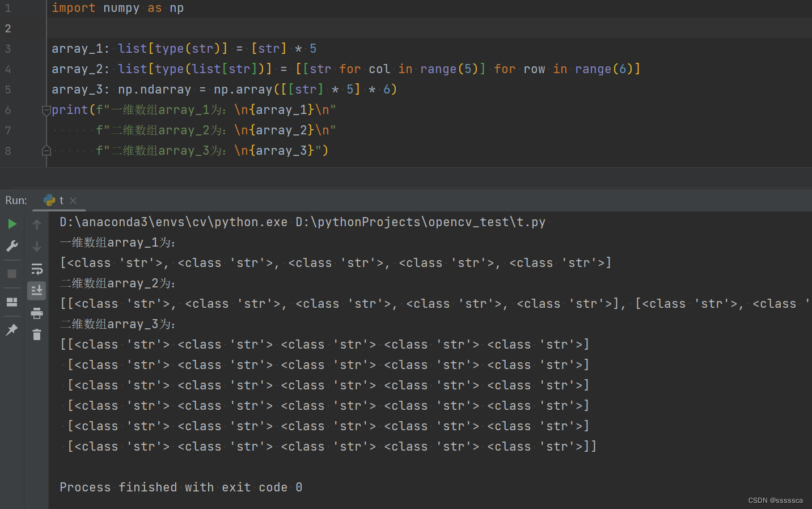Click the fold end marker at line 8
812x509 pixels.
click(46, 151)
